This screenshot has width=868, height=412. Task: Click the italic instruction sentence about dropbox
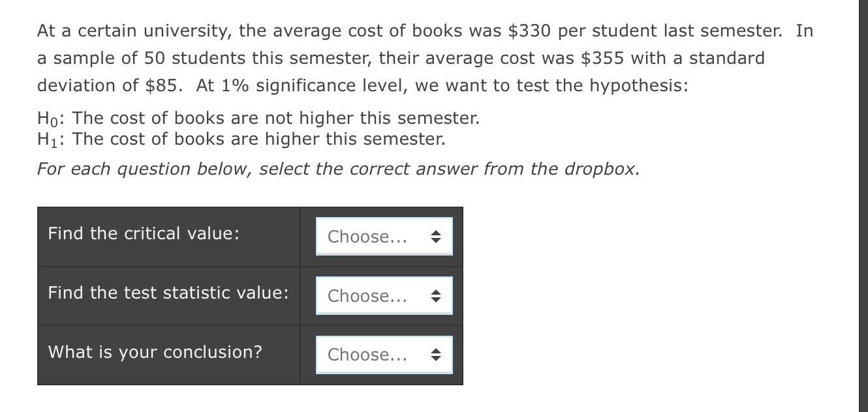(337, 168)
